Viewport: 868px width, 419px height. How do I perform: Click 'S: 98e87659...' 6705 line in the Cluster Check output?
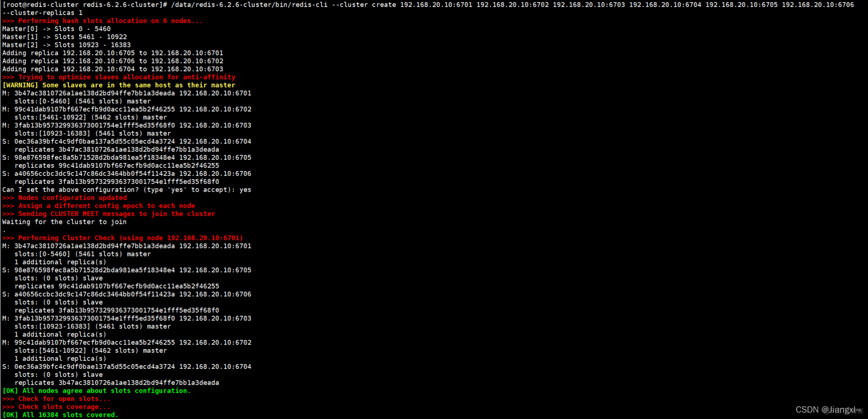coord(127,270)
